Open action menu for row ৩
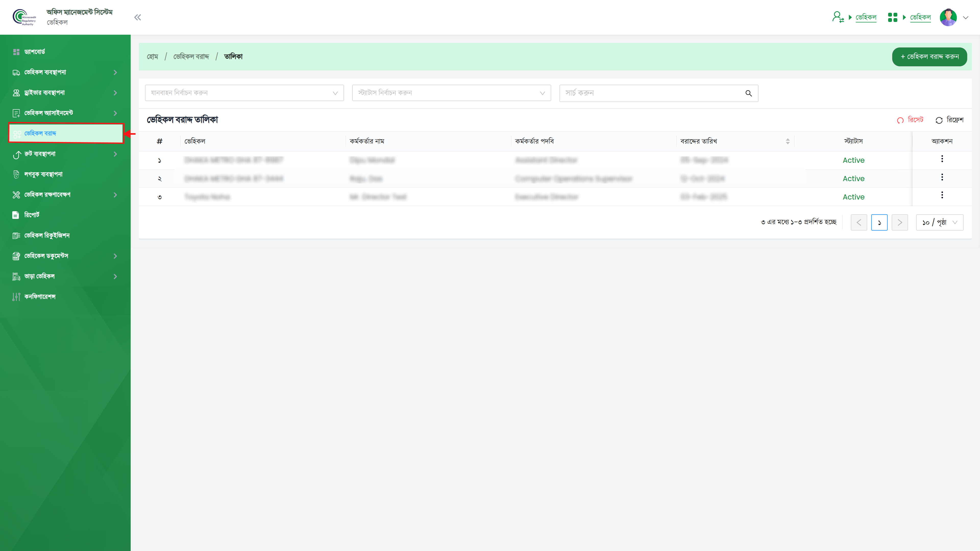Screen dimensions: 980x551 (942, 195)
